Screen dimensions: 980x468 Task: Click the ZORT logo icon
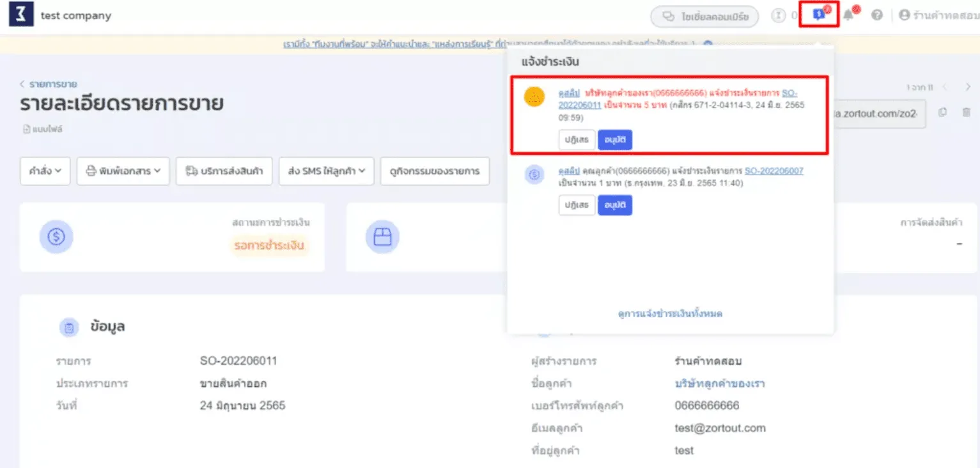click(x=21, y=15)
